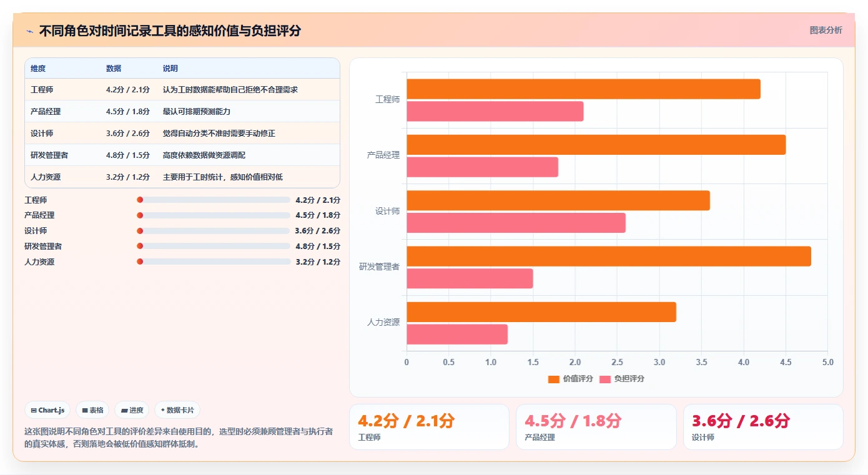Select the 数据卡片 tag chip
Screen dimensions: 868x475
[177, 410]
